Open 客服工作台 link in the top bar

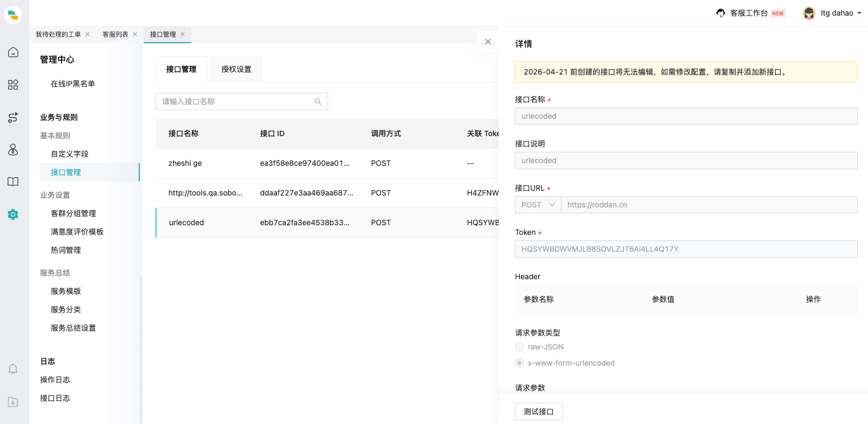tap(748, 13)
